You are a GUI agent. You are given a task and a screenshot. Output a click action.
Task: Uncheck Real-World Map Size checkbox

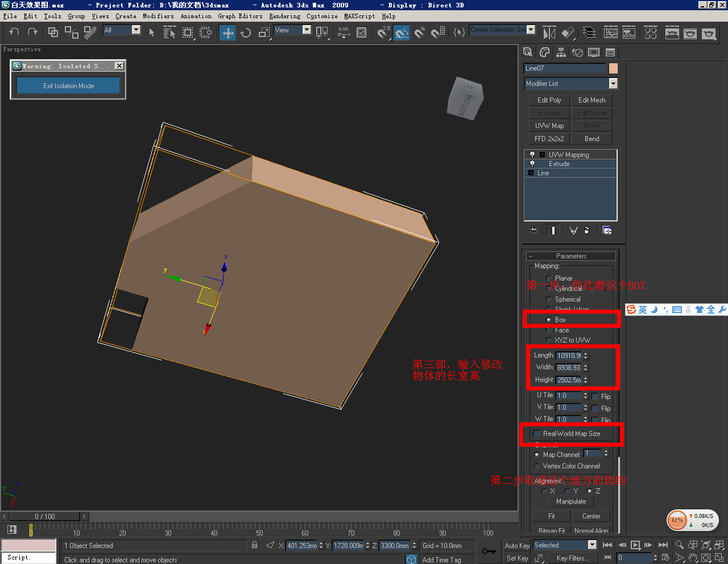tap(536, 434)
